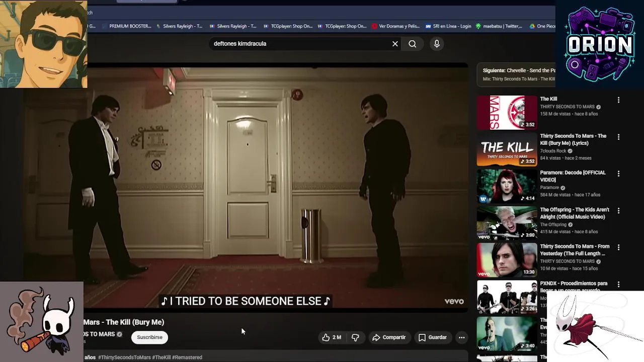644x362 pixels.
Task: Click the Suscribirse button
Action: tap(149, 337)
